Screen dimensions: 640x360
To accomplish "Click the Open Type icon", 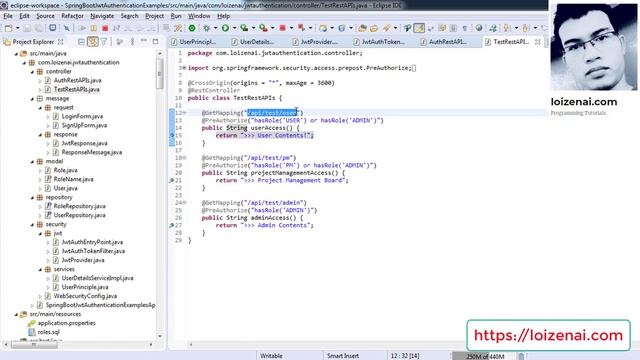I will pos(362,28).
